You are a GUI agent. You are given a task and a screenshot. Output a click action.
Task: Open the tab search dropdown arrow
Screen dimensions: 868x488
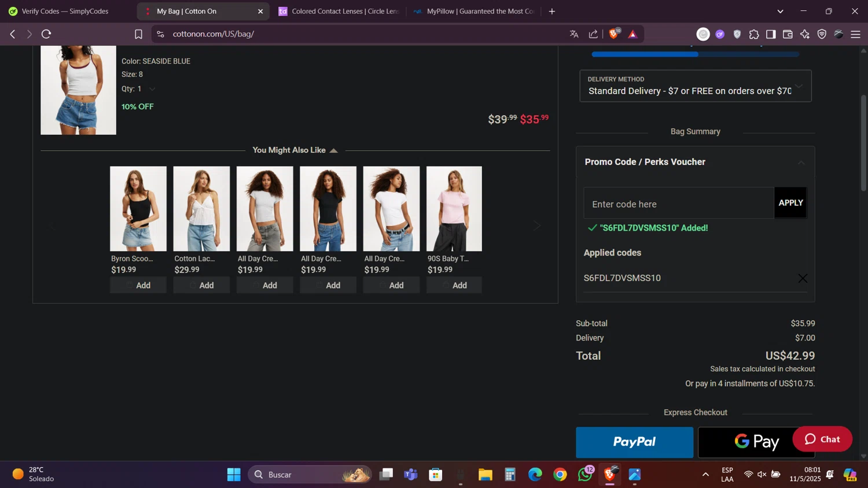(x=780, y=11)
